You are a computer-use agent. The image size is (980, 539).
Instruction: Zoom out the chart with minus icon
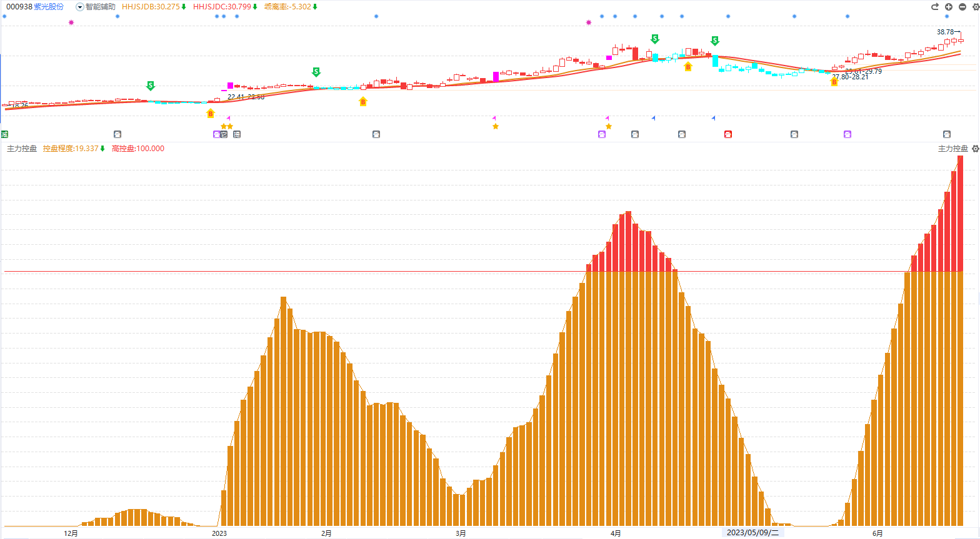(x=962, y=7)
